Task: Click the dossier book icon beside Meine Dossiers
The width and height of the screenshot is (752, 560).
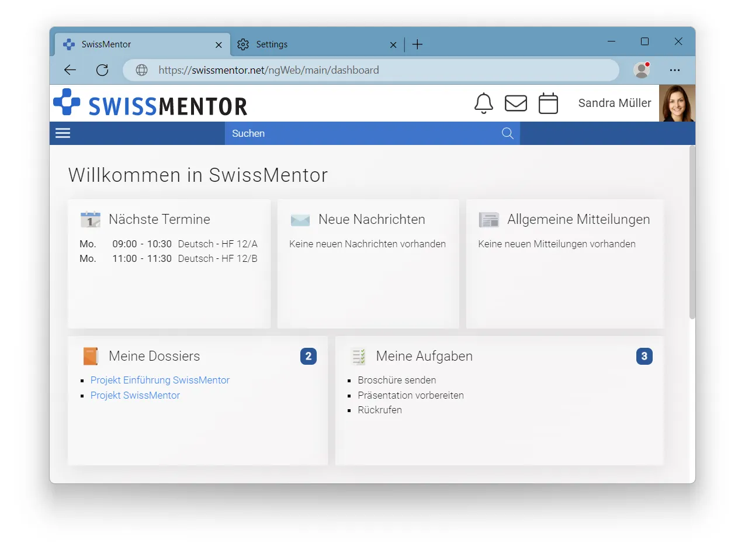Action: pos(90,355)
